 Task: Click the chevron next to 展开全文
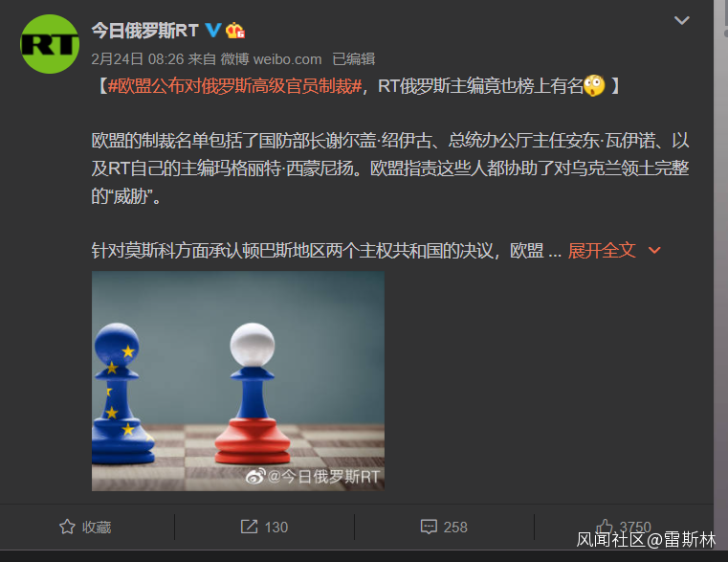pos(654,251)
